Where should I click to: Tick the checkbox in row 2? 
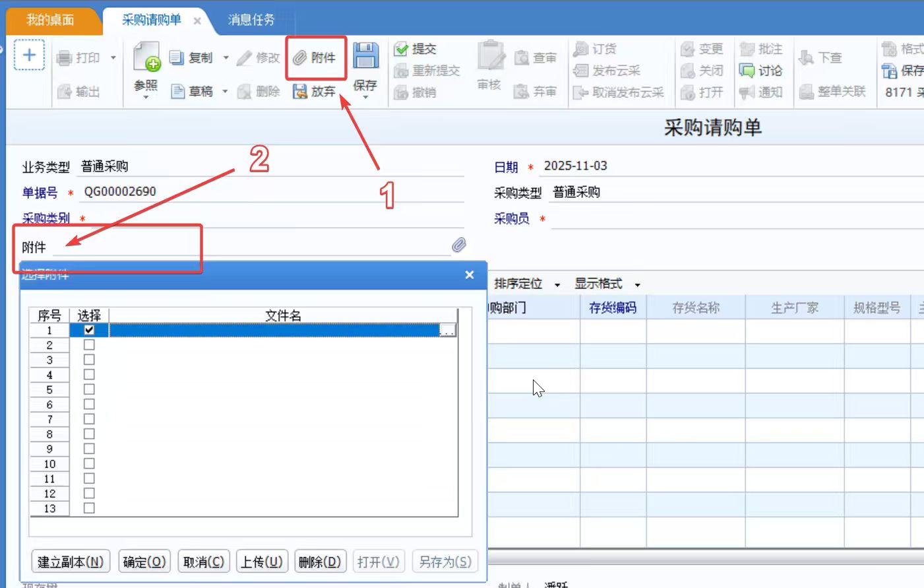tap(89, 345)
